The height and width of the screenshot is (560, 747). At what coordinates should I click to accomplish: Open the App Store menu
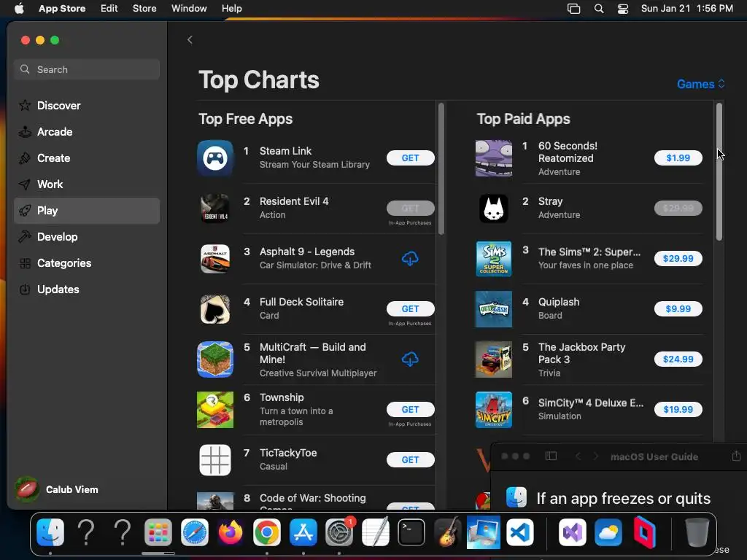point(62,9)
